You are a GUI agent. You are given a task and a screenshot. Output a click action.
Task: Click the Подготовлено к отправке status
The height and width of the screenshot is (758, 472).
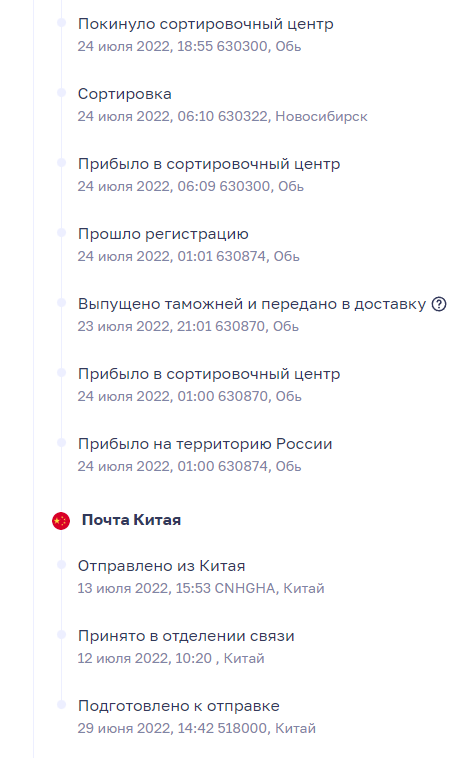click(179, 706)
